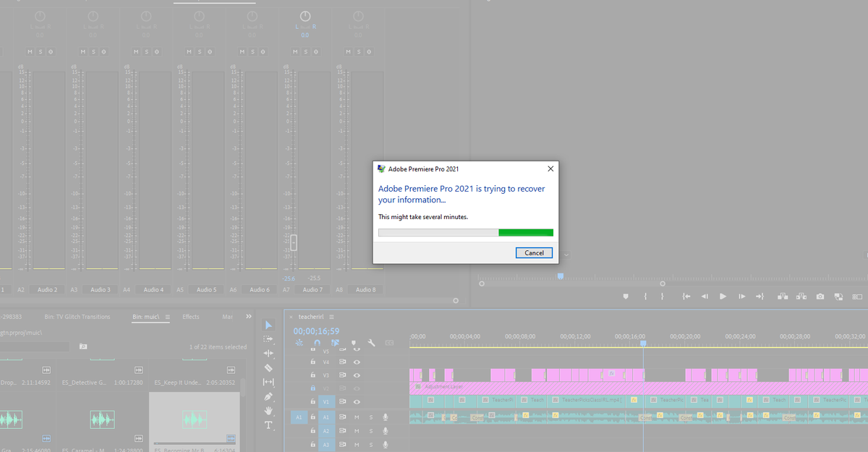
Task: Click the Extract button
Action: (801, 297)
